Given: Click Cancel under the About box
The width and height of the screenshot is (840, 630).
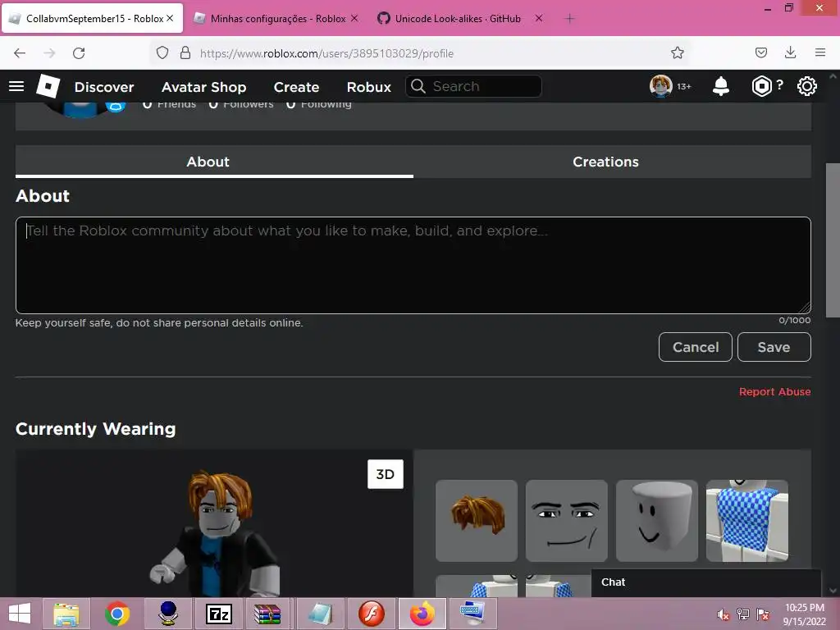Looking at the screenshot, I should (x=696, y=347).
